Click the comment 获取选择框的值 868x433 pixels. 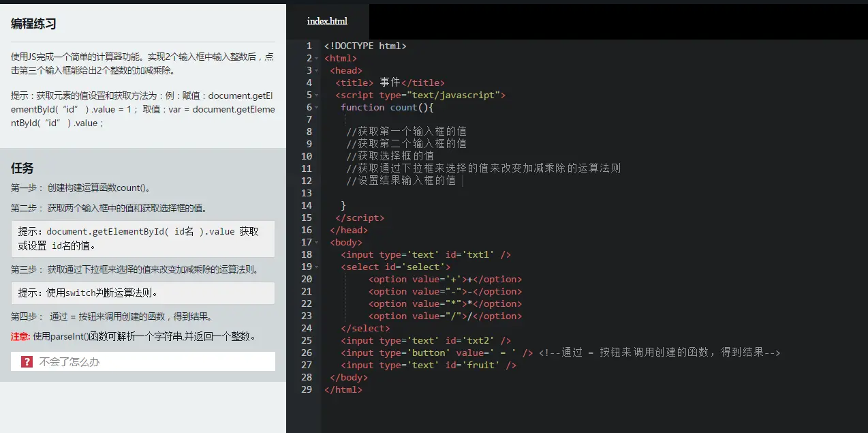(x=390, y=156)
